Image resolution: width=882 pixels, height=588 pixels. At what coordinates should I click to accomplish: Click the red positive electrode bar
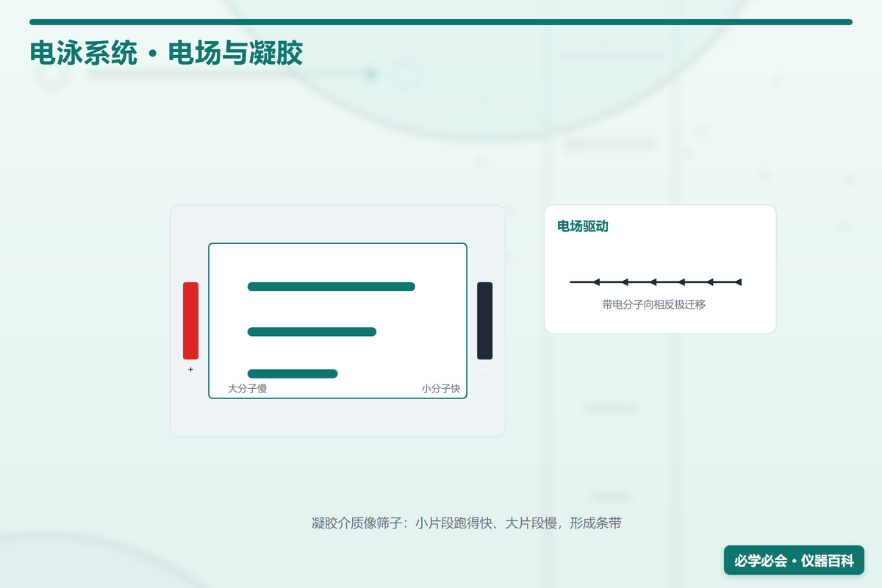tap(190, 320)
